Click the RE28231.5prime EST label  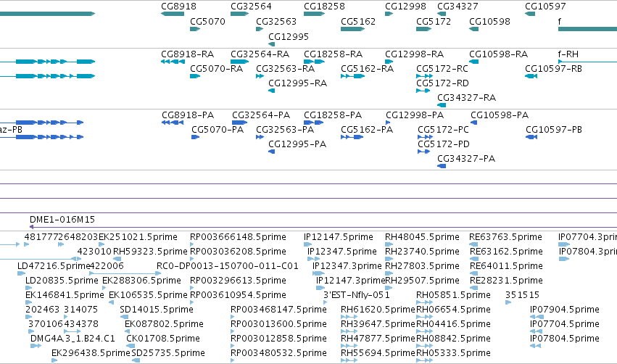click(x=505, y=281)
